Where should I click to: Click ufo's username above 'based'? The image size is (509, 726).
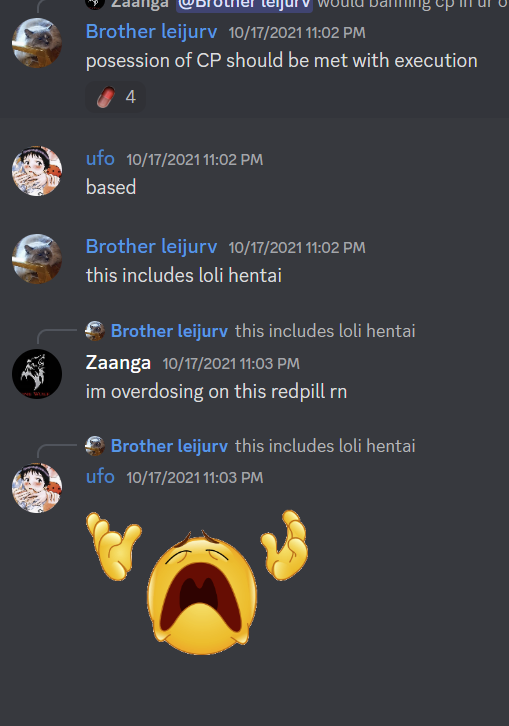100,159
